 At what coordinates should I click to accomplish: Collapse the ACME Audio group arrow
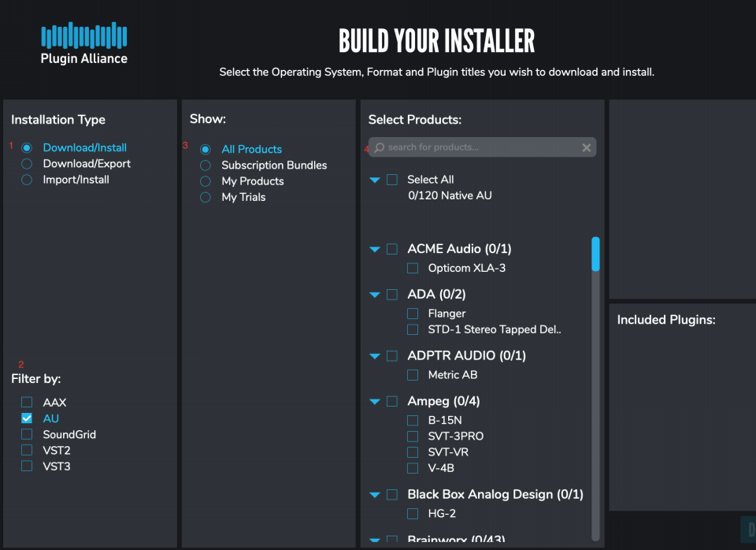tap(375, 250)
